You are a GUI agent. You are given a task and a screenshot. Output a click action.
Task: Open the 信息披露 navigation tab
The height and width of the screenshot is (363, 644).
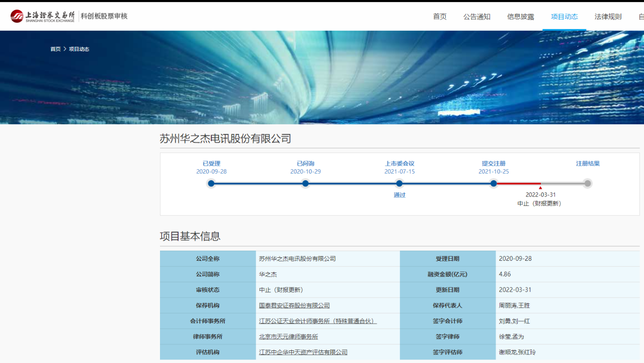520,17
